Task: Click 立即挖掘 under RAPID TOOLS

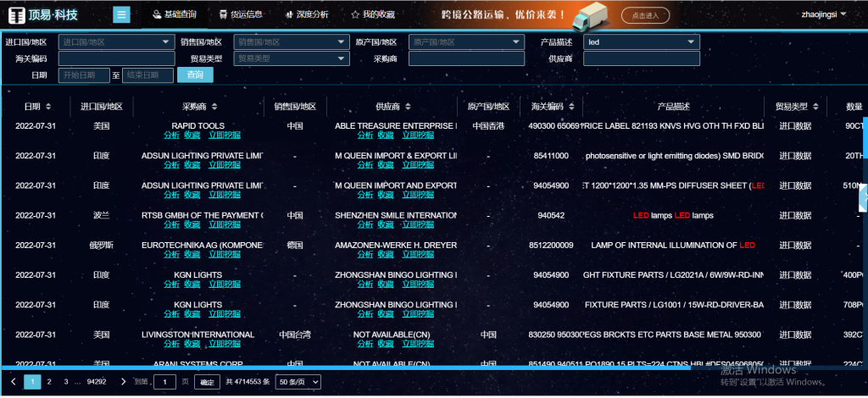Action: tap(225, 135)
